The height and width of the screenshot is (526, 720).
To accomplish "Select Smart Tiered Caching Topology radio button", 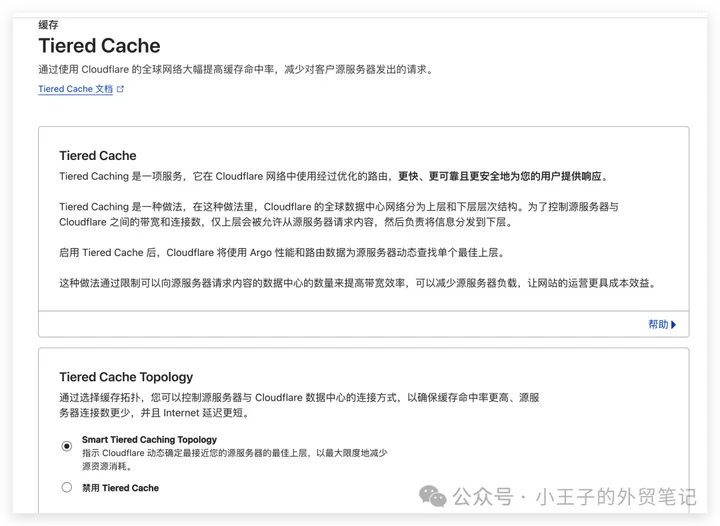I will (x=67, y=446).
